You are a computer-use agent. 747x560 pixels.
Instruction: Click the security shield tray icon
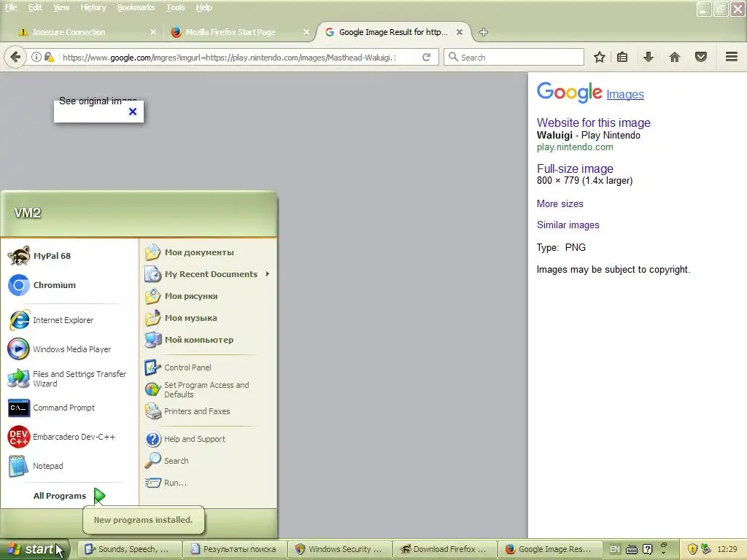[x=692, y=549]
